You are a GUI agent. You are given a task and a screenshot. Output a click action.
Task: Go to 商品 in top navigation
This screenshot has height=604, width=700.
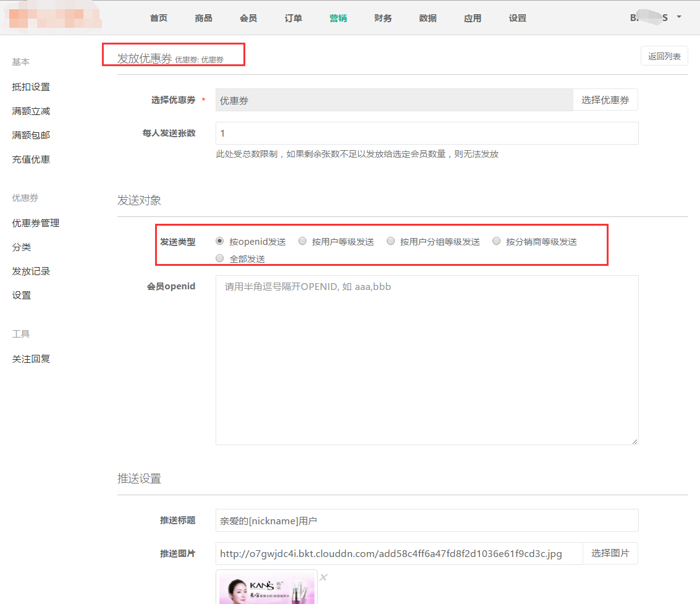[203, 18]
